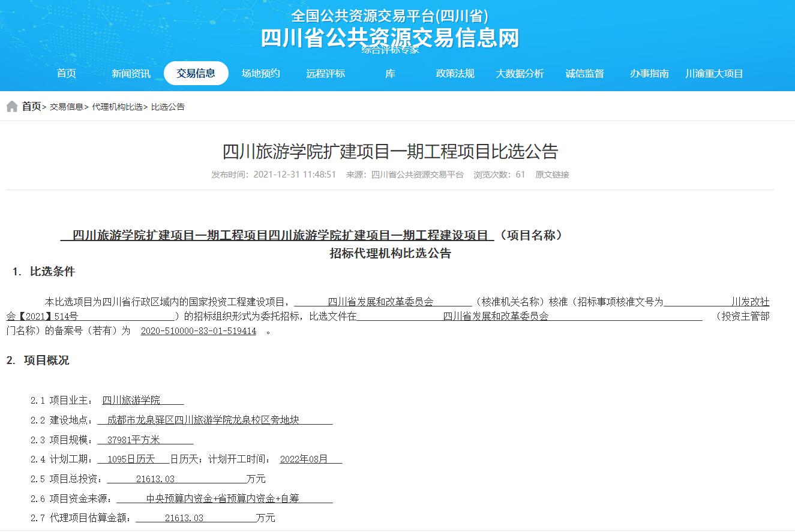The height and width of the screenshot is (532, 795).
Task: Click the filing number 2020-510000-83-01-519414
Action: click(199, 331)
